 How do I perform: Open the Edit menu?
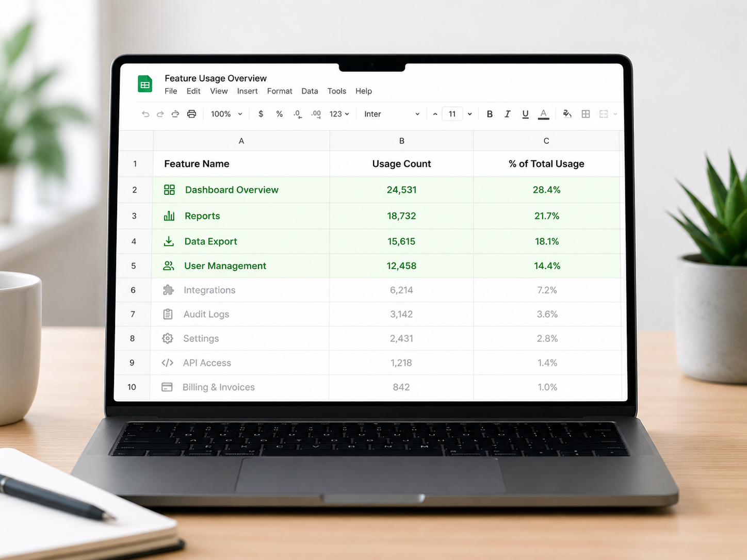coord(193,91)
